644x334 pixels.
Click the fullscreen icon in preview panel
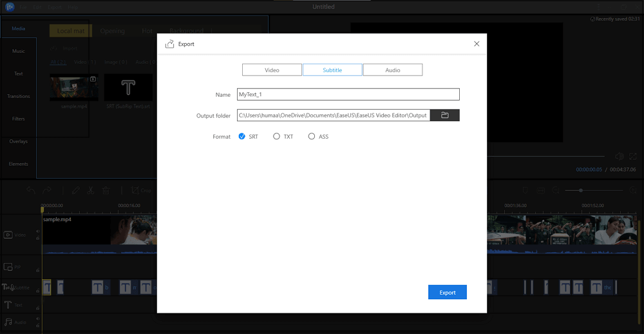pos(633,157)
